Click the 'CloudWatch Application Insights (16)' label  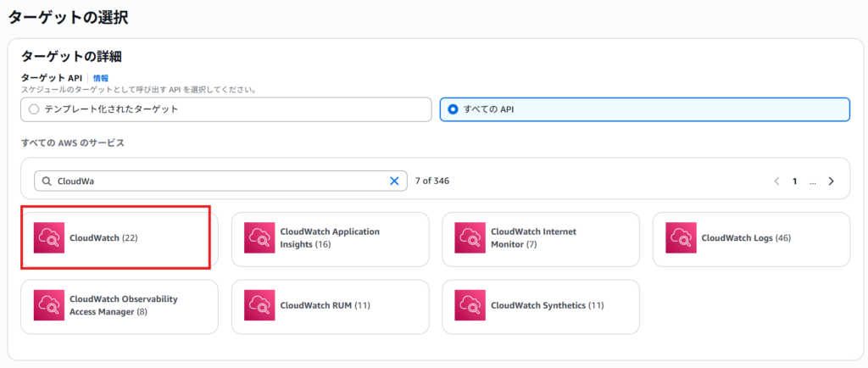point(330,238)
